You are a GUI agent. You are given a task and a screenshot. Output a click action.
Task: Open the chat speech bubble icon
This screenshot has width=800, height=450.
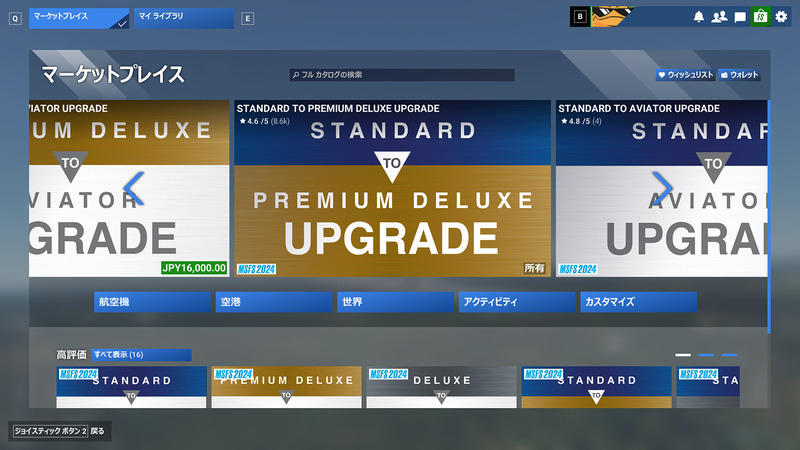pyautogui.click(x=740, y=17)
